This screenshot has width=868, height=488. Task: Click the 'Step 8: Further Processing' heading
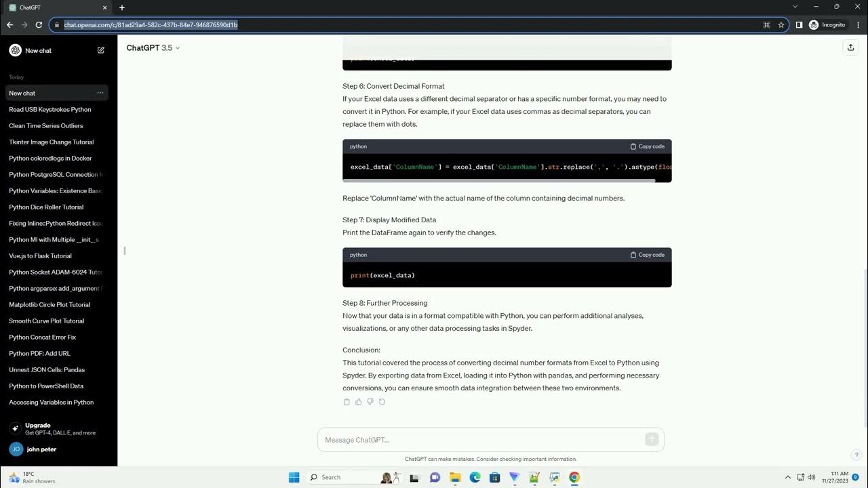tap(384, 303)
